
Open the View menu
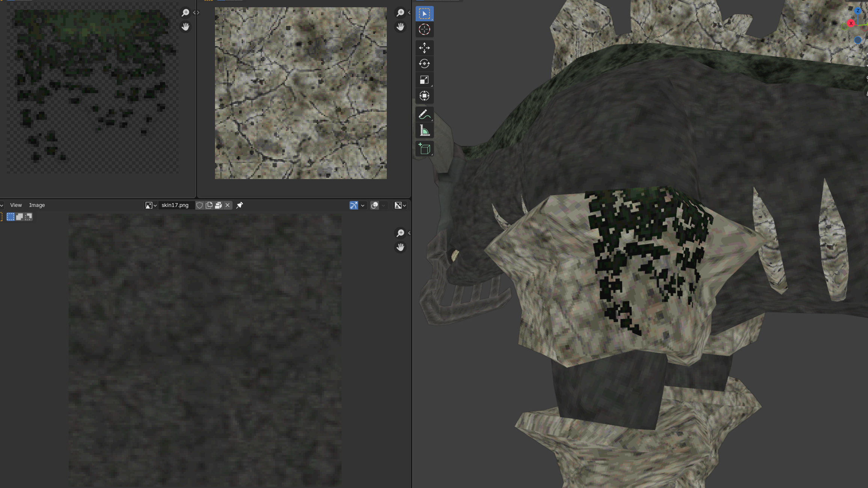16,205
